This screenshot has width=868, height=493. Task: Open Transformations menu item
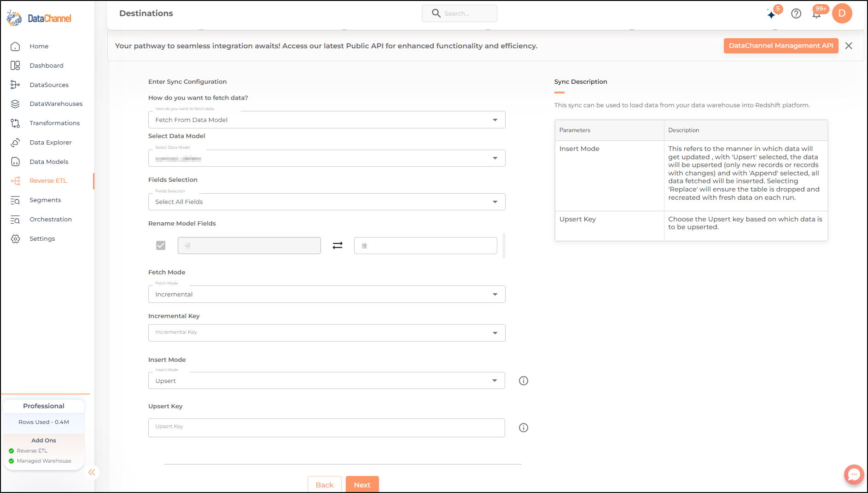[55, 123]
